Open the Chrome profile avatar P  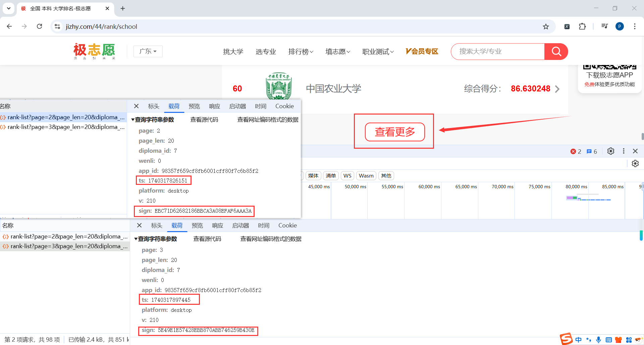point(620,26)
